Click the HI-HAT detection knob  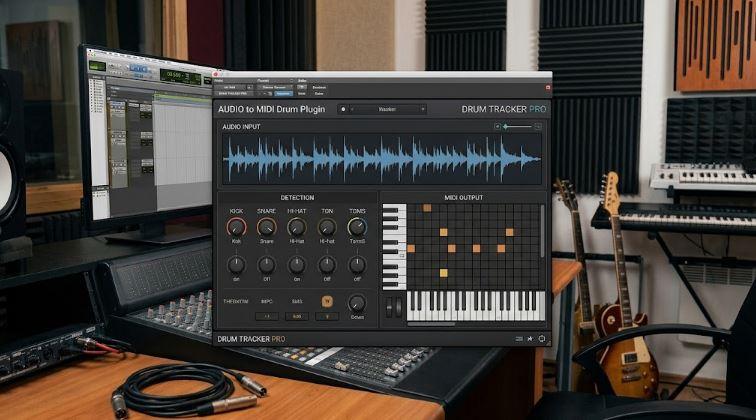[297, 227]
